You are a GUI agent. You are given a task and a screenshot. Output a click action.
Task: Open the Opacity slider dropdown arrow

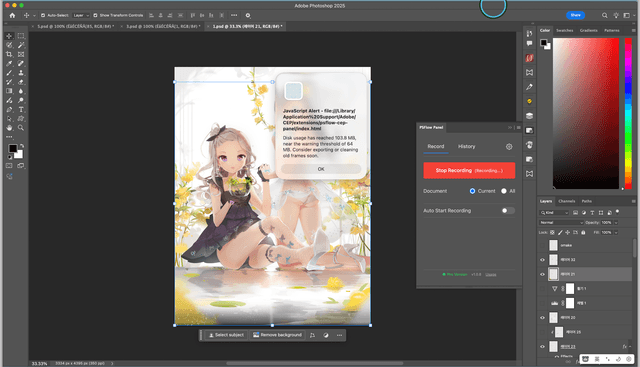pos(616,222)
